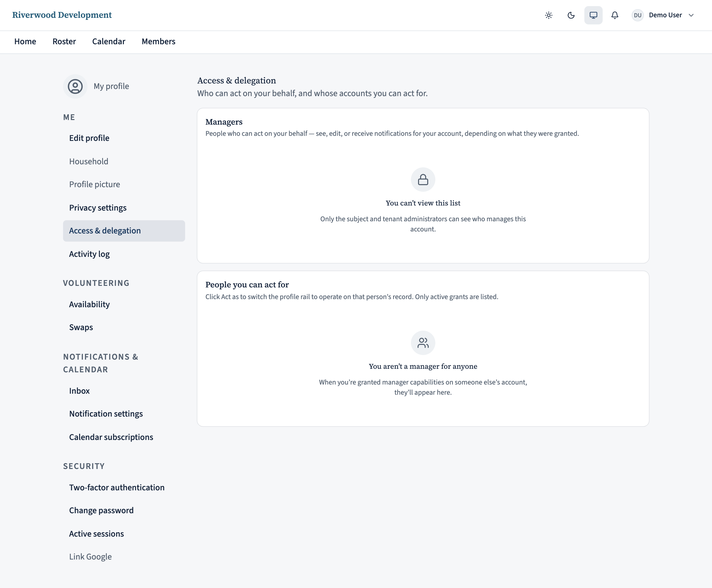Open the Calendar tab
This screenshot has width=712, height=588.
click(109, 41)
